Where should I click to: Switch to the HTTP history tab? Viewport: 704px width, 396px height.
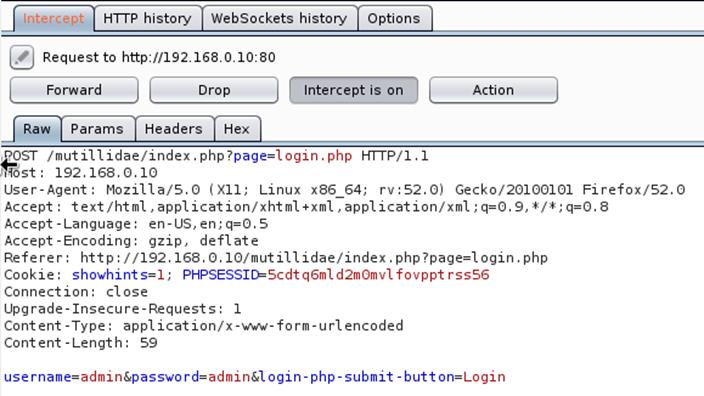pyautogui.click(x=148, y=18)
